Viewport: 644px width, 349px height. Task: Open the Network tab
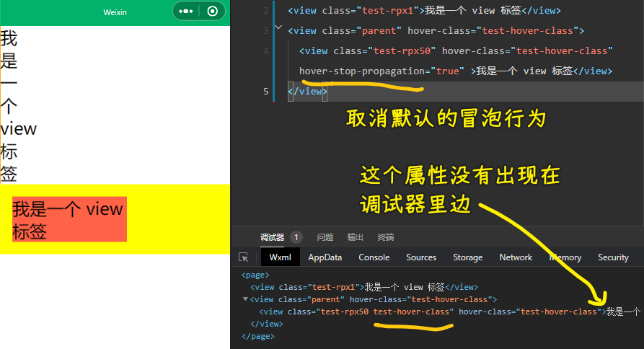pyautogui.click(x=516, y=257)
